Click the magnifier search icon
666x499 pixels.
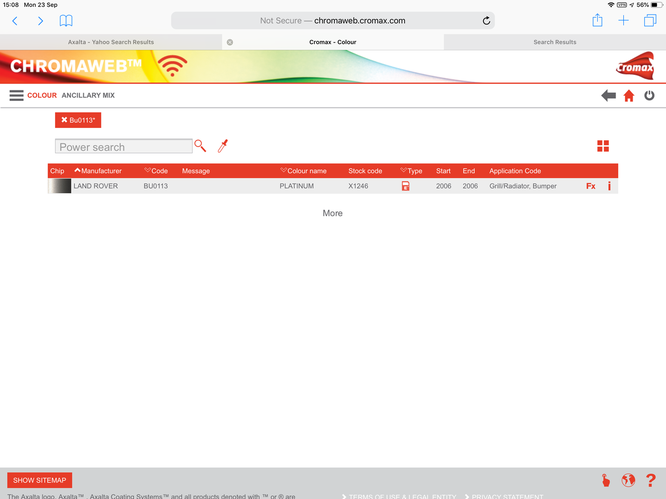[x=200, y=146]
